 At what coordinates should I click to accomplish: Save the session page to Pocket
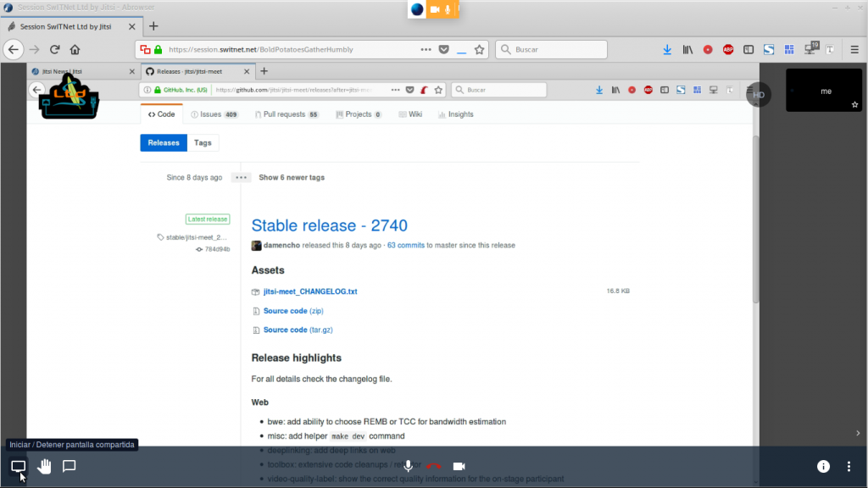(444, 49)
